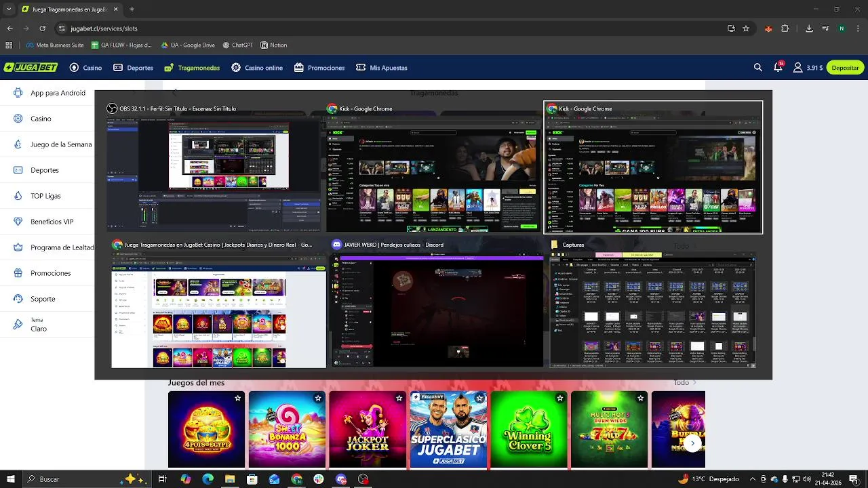
Task: Open the Notion bookmark
Action: pyautogui.click(x=274, y=45)
